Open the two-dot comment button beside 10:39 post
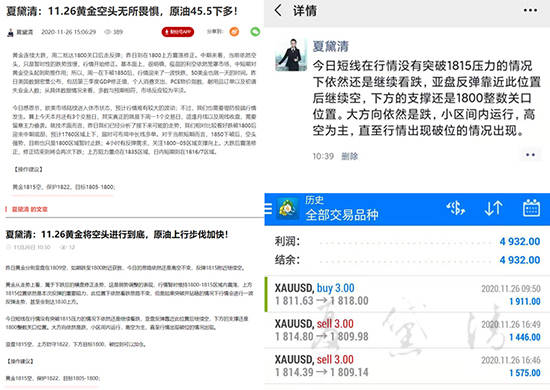The width and height of the screenshot is (550, 390). pos(530,155)
